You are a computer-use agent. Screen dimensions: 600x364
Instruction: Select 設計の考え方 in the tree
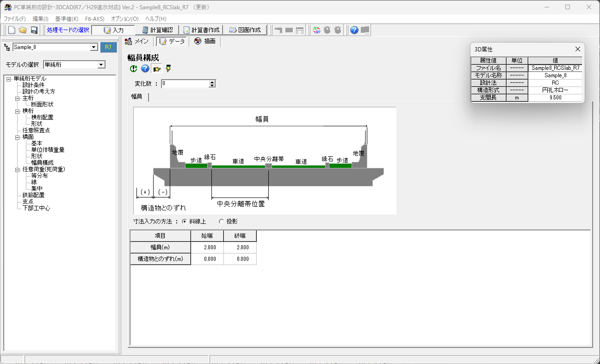39,92
